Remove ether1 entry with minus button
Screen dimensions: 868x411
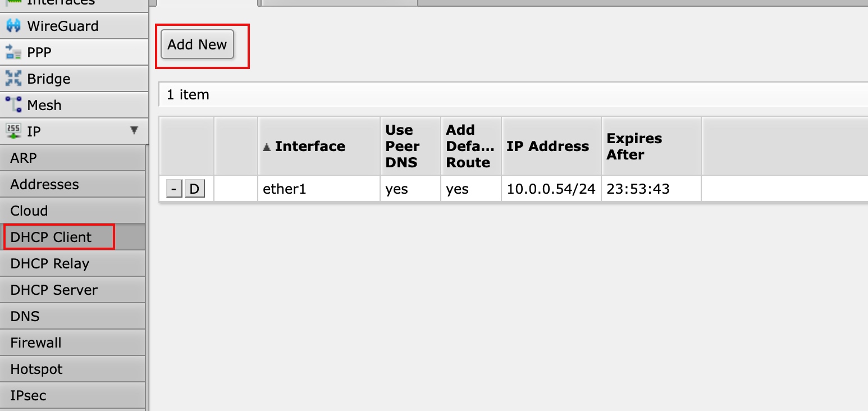pos(174,189)
